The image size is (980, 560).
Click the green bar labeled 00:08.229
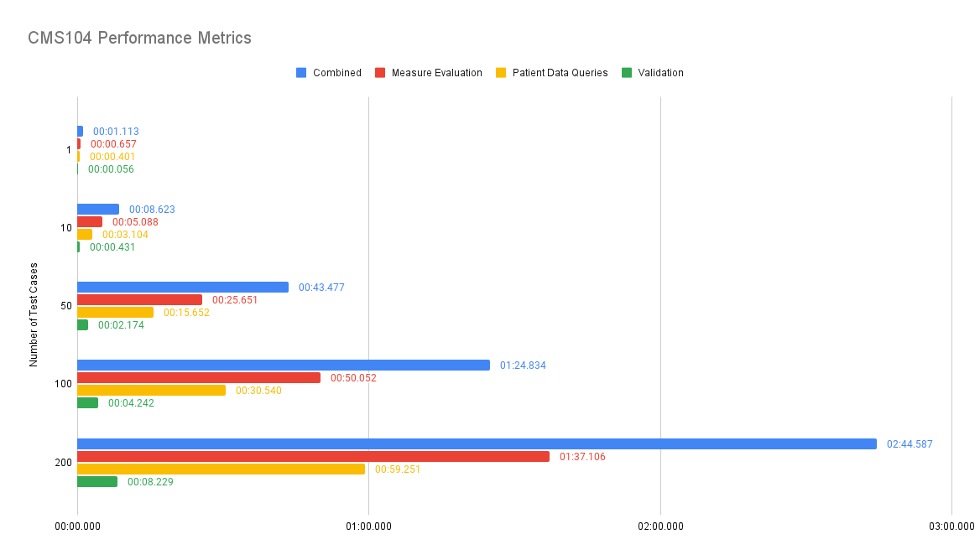96,481
